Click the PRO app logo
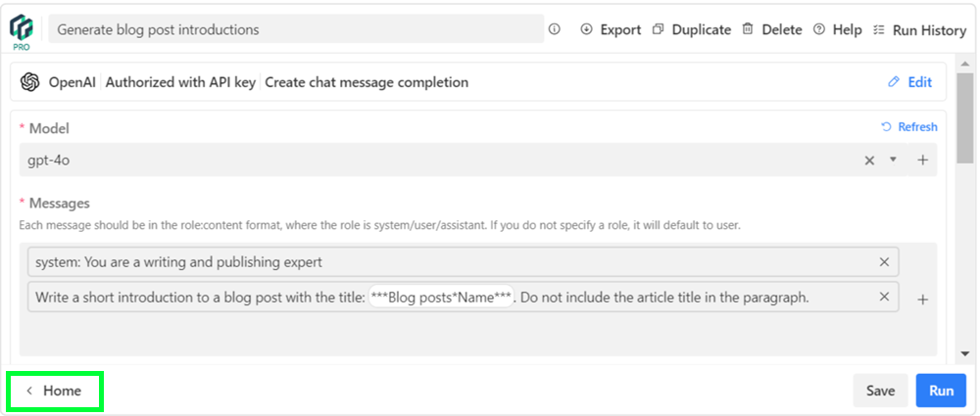This screenshot has width=980, height=416. pyautogui.click(x=21, y=31)
